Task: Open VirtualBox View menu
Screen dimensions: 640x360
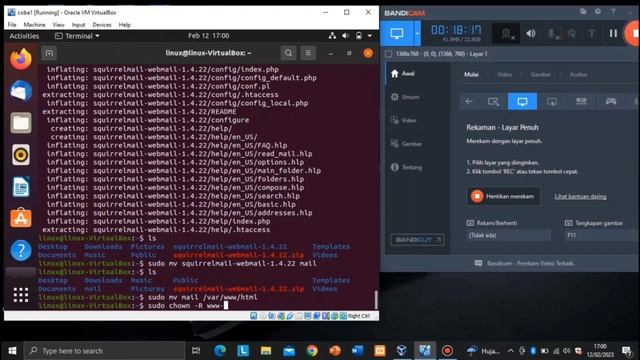Action: (x=58, y=24)
